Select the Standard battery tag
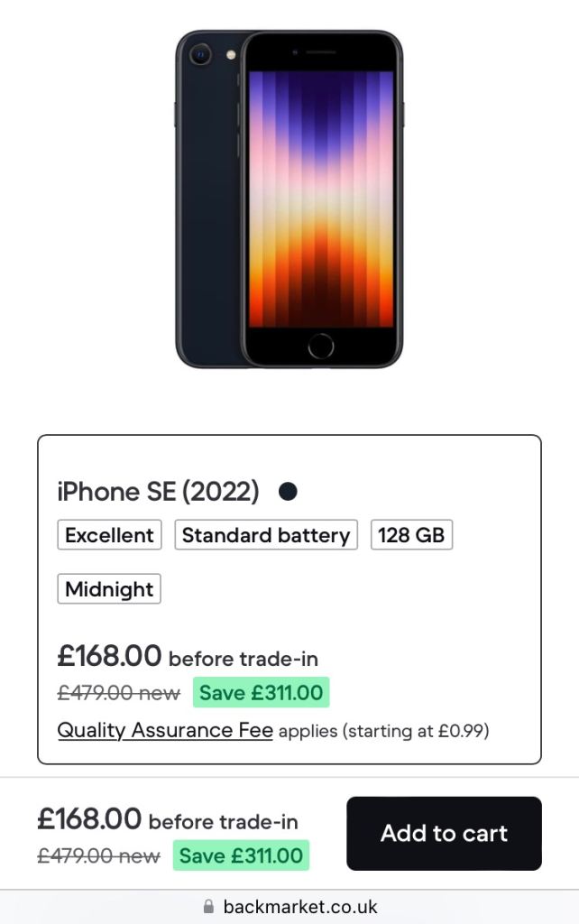579x924 pixels. (266, 535)
